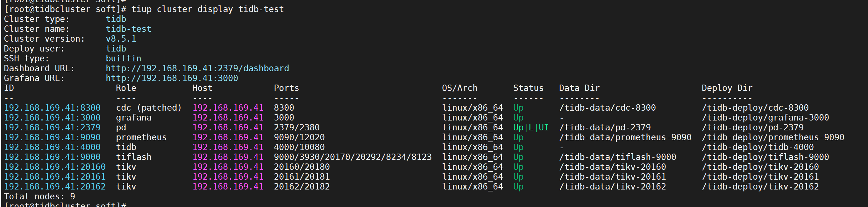
Task: Click the tiflash ports list starting with 9000/3930
Action: [x=352, y=157]
